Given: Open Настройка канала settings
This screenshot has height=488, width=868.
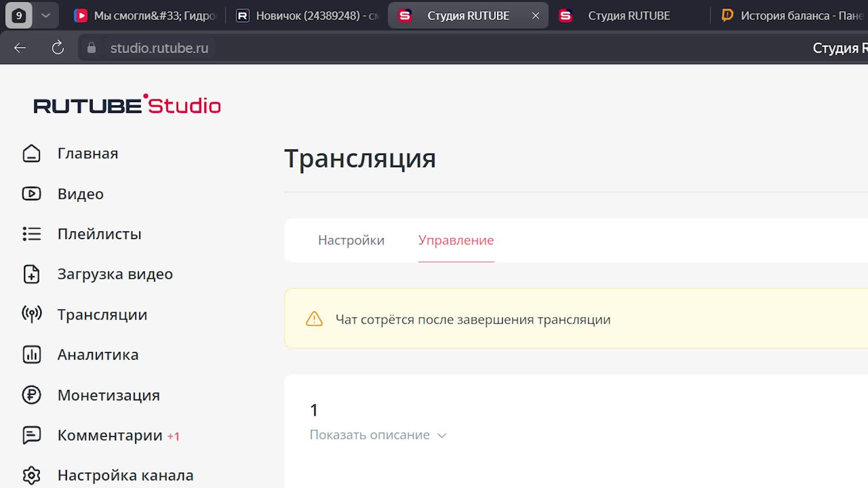Looking at the screenshot, I should (126, 475).
